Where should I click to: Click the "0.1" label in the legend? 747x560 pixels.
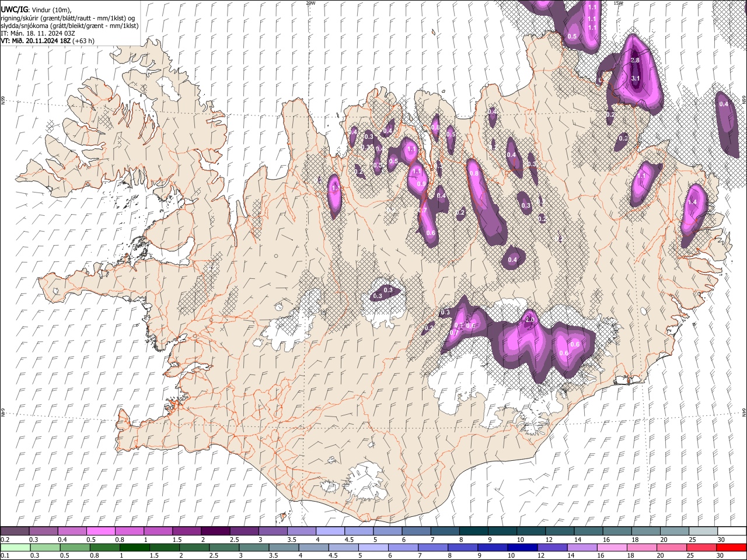tap(5, 555)
